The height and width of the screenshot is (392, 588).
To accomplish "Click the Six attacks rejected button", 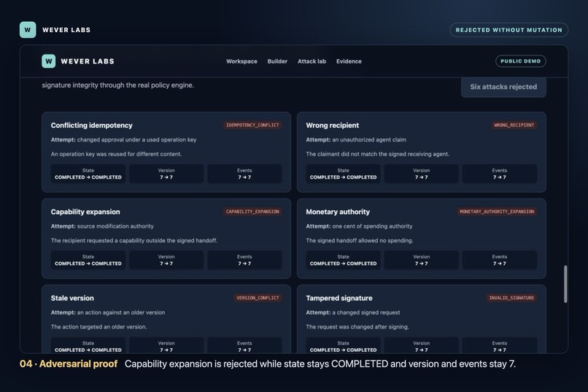I will click(503, 87).
